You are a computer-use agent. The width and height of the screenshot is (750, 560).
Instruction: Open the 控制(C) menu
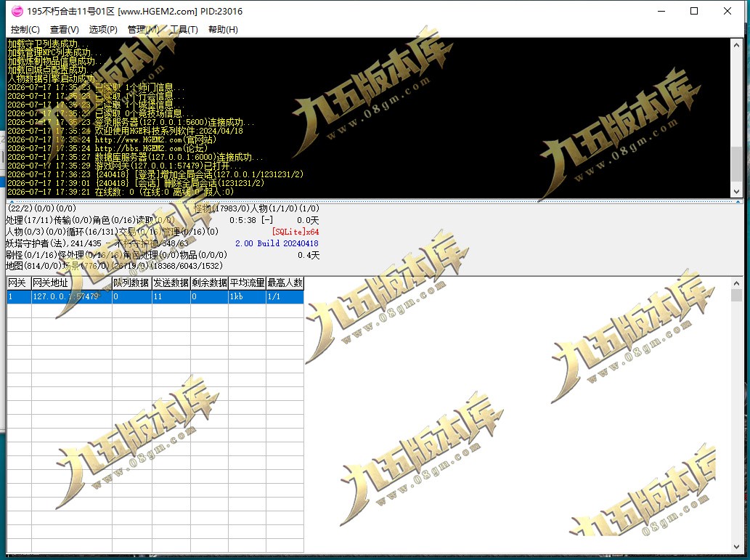[x=25, y=30]
